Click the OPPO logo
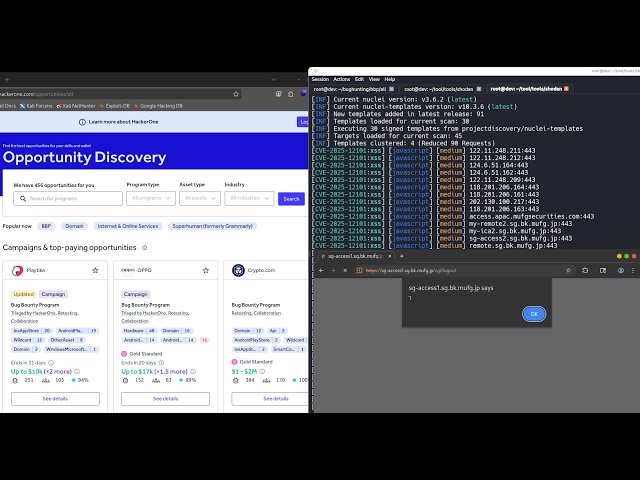 point(128,270)
